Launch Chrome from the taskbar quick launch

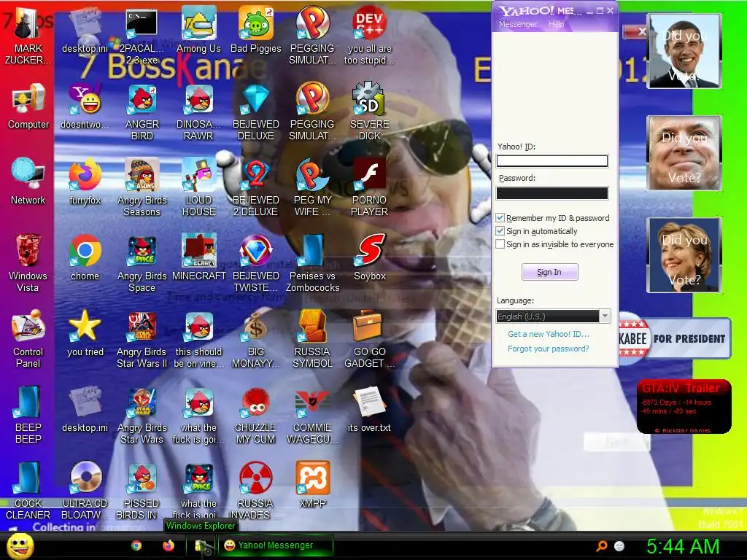pyautogui.click(x=136, y=545)
